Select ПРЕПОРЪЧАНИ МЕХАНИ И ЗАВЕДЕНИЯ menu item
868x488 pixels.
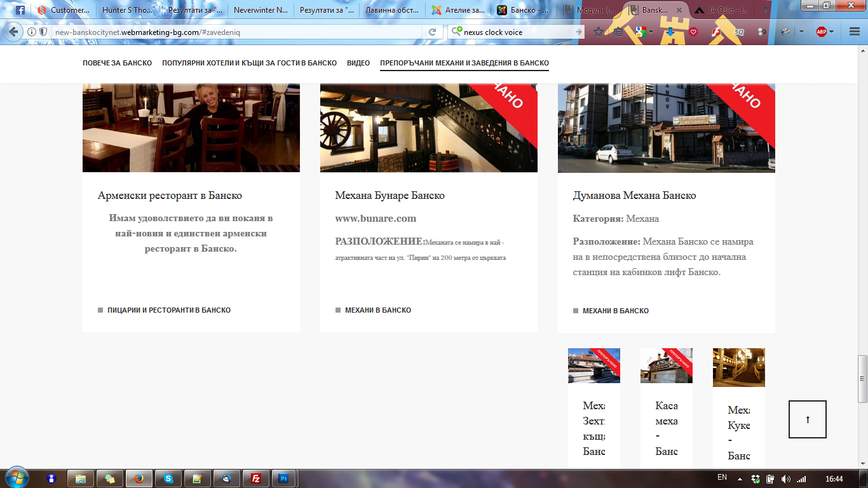pos(465,63)
